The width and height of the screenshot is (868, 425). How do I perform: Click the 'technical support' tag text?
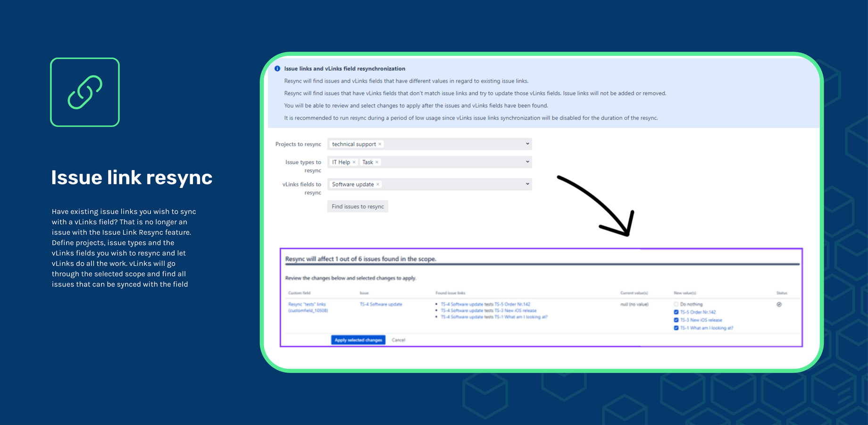(x=354, y=144)
